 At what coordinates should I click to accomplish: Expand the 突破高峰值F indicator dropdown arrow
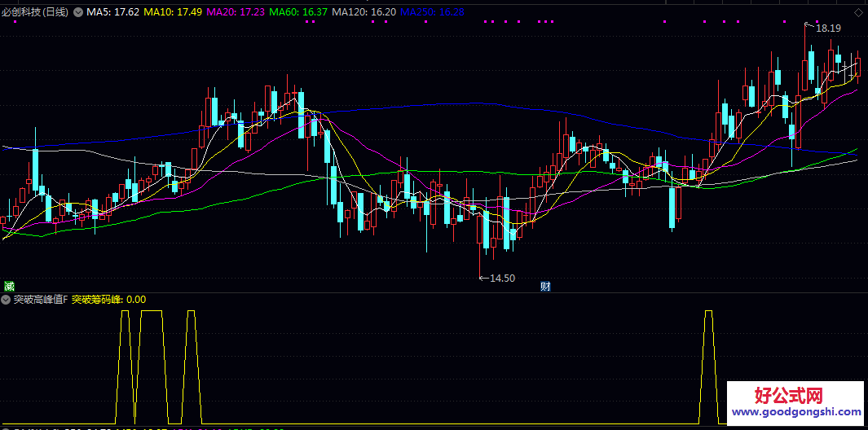[x=6, y=300]
